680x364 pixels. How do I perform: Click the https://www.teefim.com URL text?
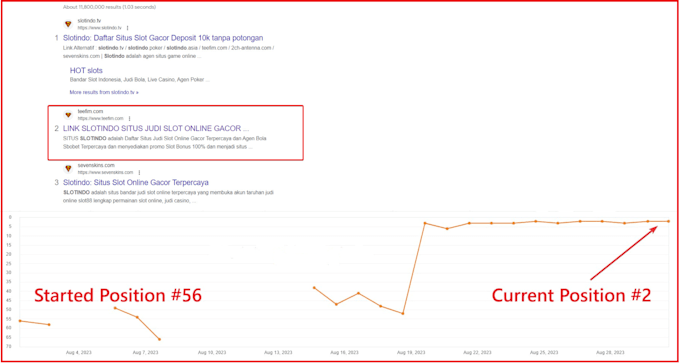pos(101,118)
